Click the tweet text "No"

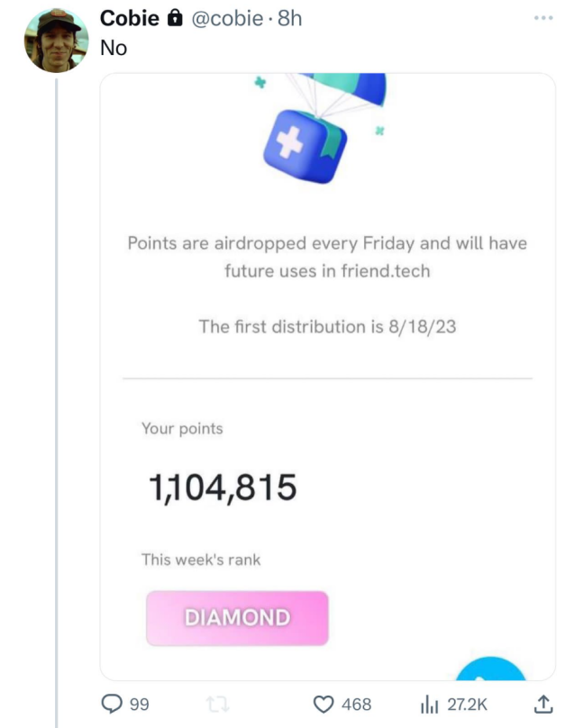tap(114, 49)
